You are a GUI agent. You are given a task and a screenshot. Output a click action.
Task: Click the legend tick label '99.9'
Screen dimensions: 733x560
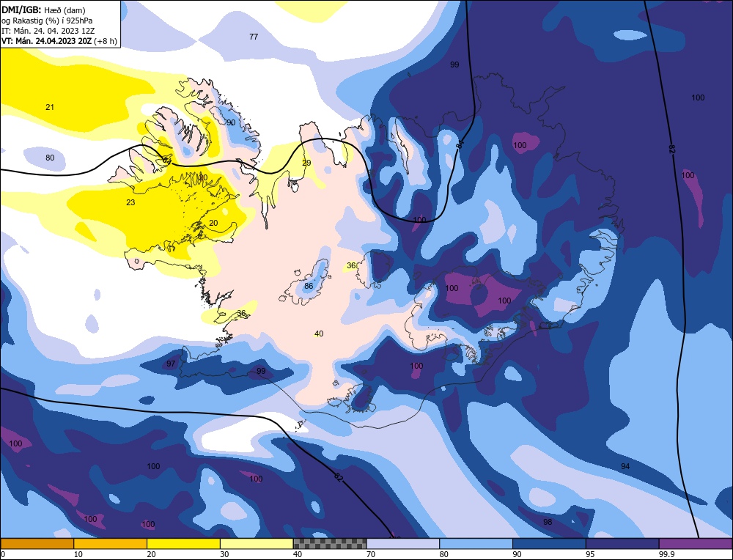(x=666, y=554)
